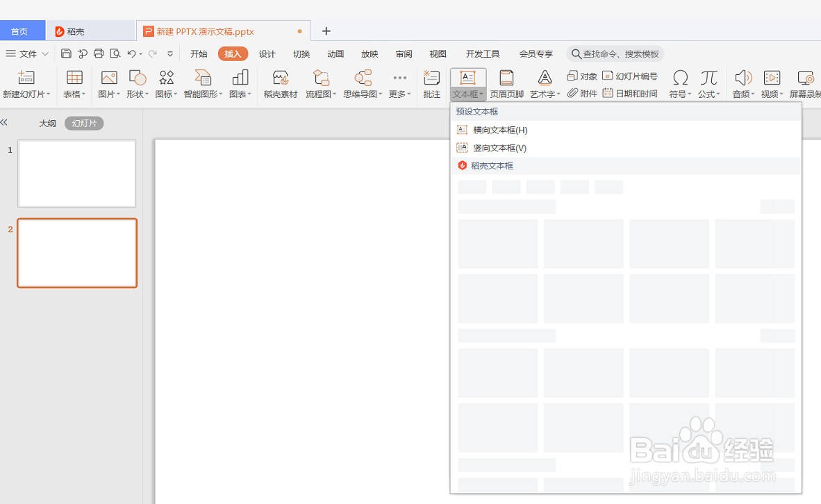Click the search commands field
Viewport: 821px width, 504px height.
coord(615,54)
